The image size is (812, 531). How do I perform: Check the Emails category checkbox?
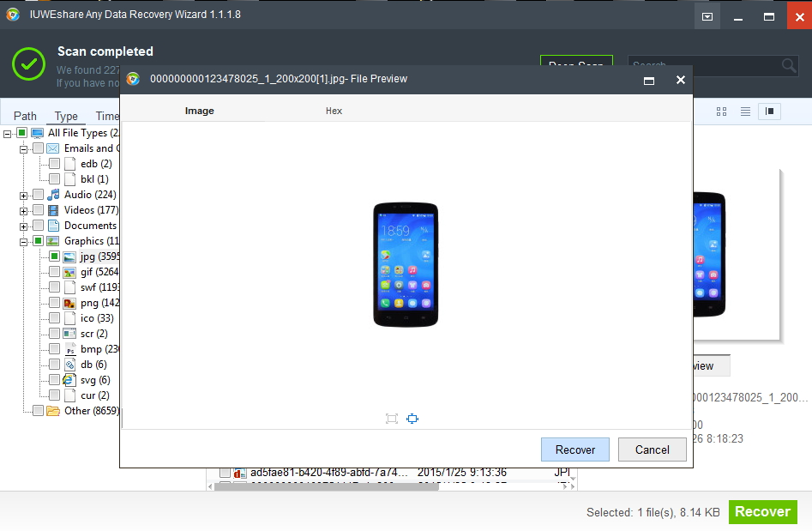pyautogui.click(x=38, y=148)
